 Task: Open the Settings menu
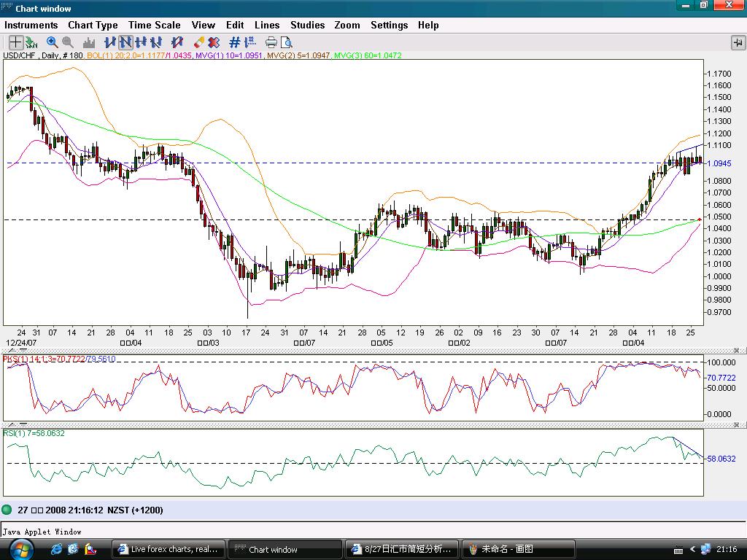[x=389, y=25]
